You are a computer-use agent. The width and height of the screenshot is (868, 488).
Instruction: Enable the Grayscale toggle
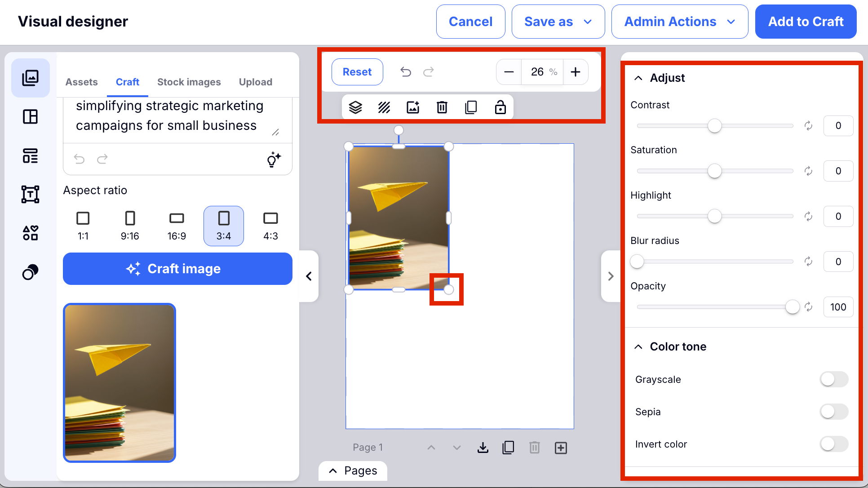pos(834,379)
